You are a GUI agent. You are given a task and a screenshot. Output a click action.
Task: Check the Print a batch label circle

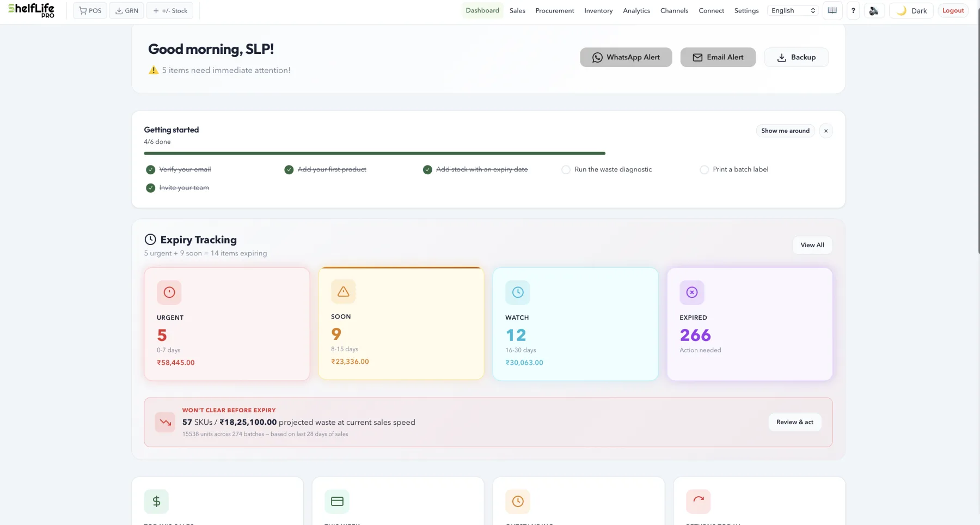point(704,169)
